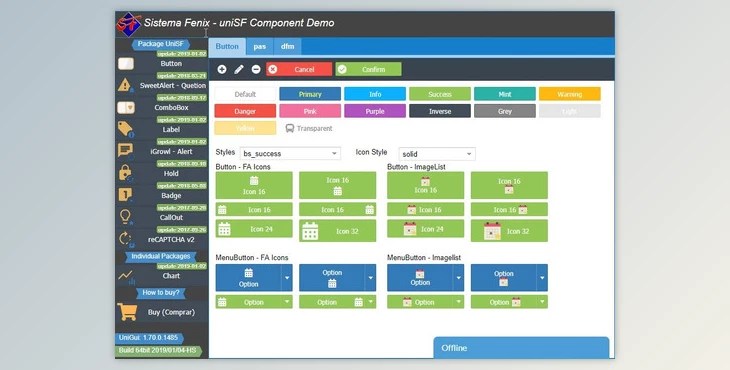730x370 pixels.
Task: Click the plus (add) toolbar icon
Action: pyautogui.click(x=222, y=69)
